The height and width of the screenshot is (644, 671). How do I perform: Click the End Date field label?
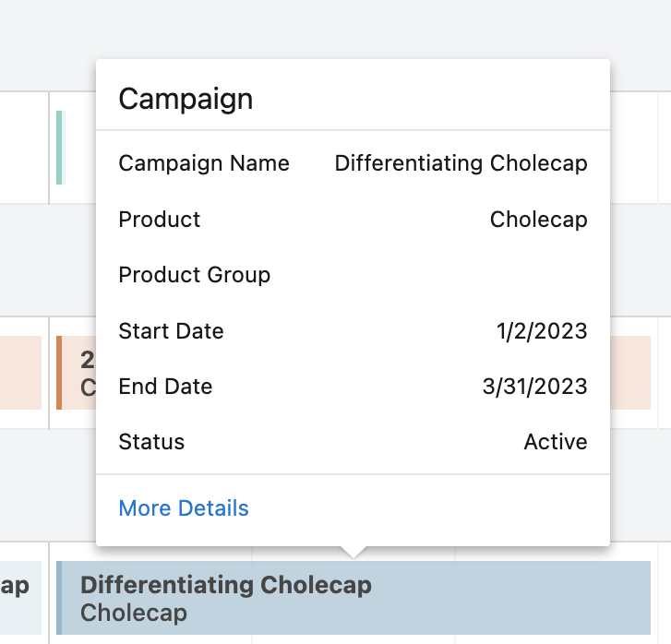point(166,387)
